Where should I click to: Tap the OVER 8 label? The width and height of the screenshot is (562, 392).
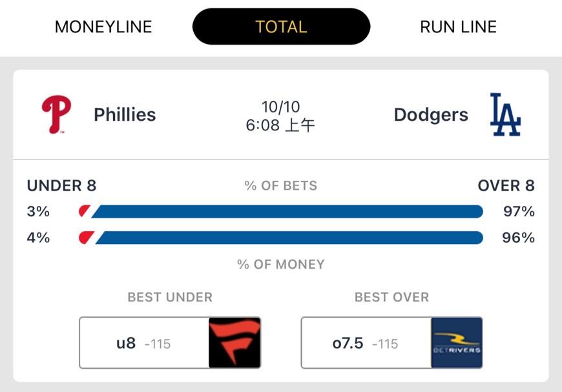(506, 186)
